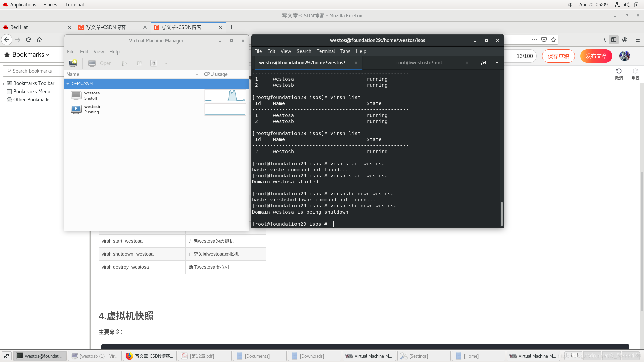Click the Shut Down VM icon
The height and width of the screenshot is (362, 644).
pyautogui.click(x=154, y=63)
